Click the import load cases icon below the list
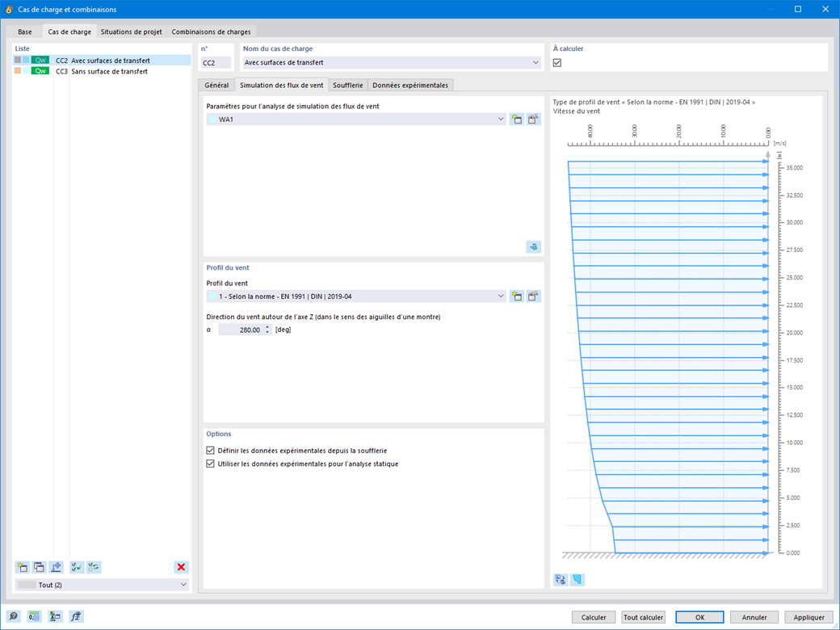This screenshot has width=840, height=630. point(56,567)
